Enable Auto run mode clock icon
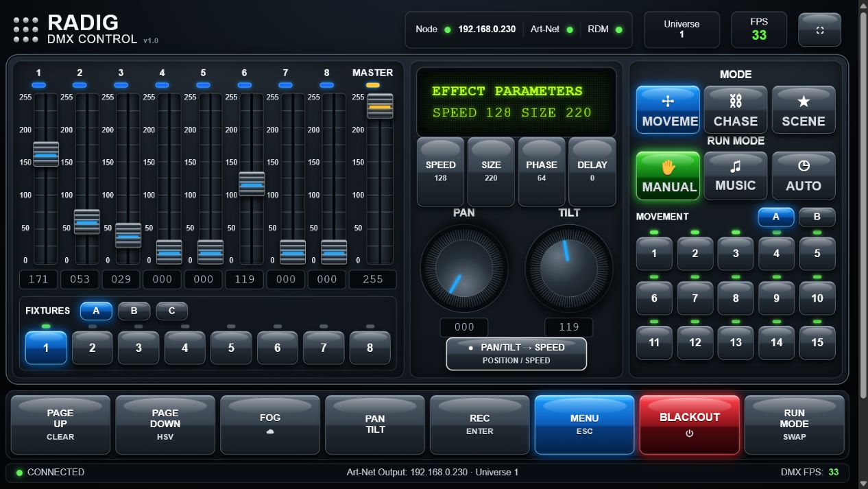This screenshot has height=489, width=868. [x=804, y=176]
